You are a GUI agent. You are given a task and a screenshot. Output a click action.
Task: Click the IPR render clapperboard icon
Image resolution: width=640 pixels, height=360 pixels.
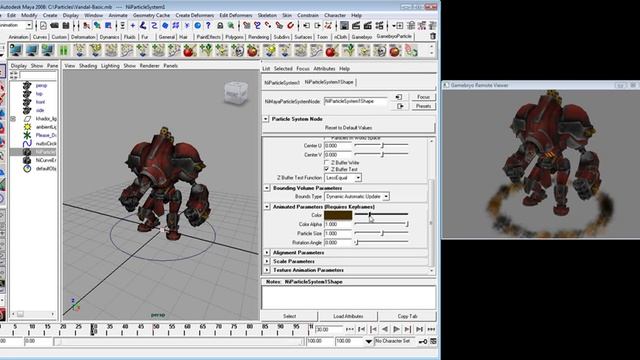click(x=368, y=26)
